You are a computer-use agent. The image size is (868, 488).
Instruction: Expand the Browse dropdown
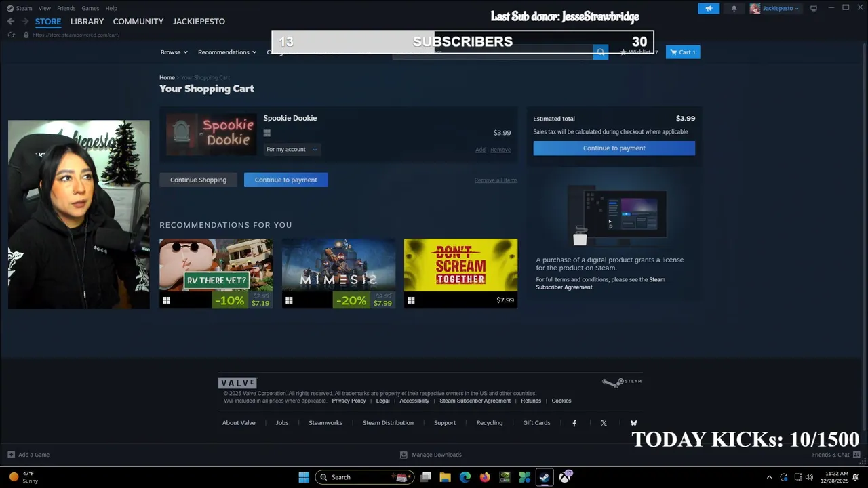pos(174,52)
